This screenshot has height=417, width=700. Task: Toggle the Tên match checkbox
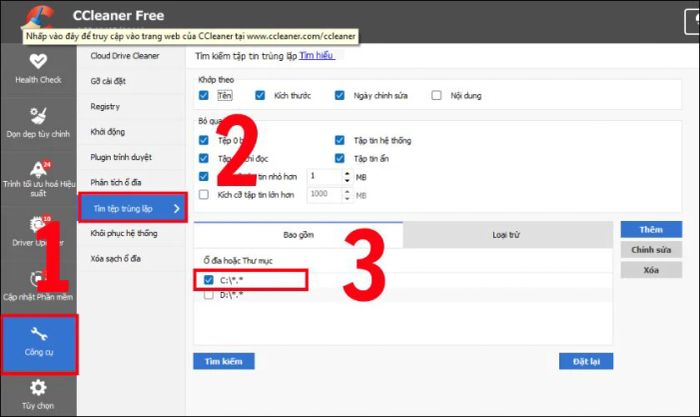[204, 95]
